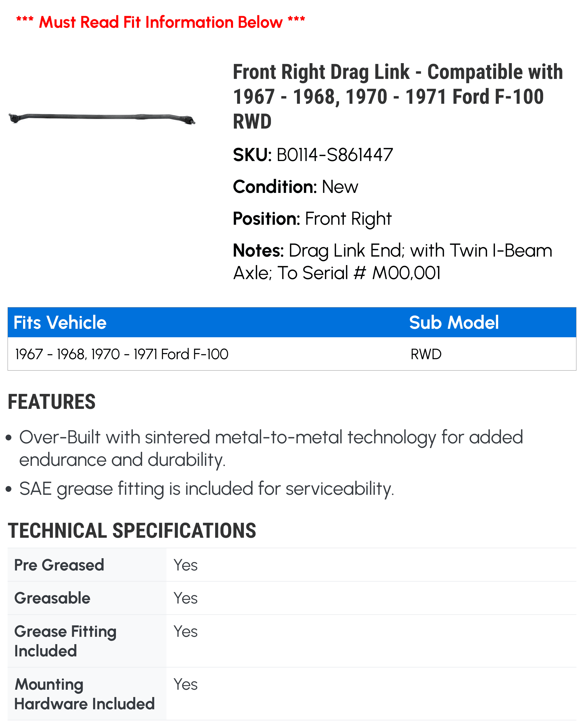Click the Pre Greased specification label
584x728 pixels.
coord(59,565)
